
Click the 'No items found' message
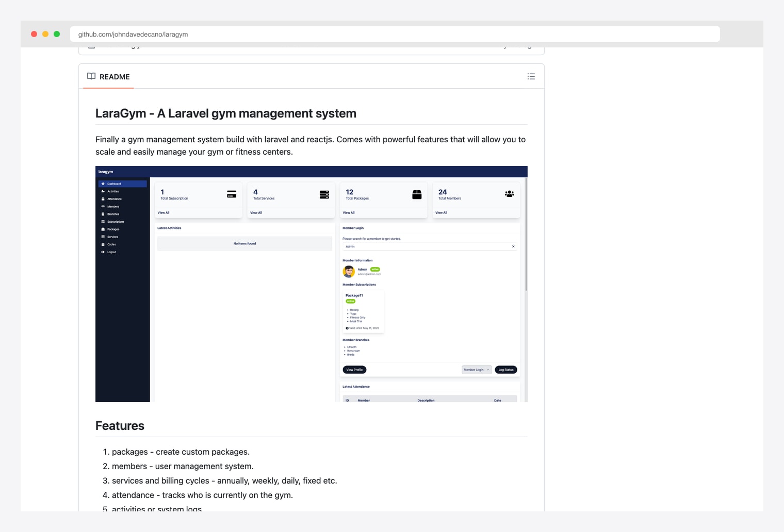pyautogui.click(x=244, y=243)
